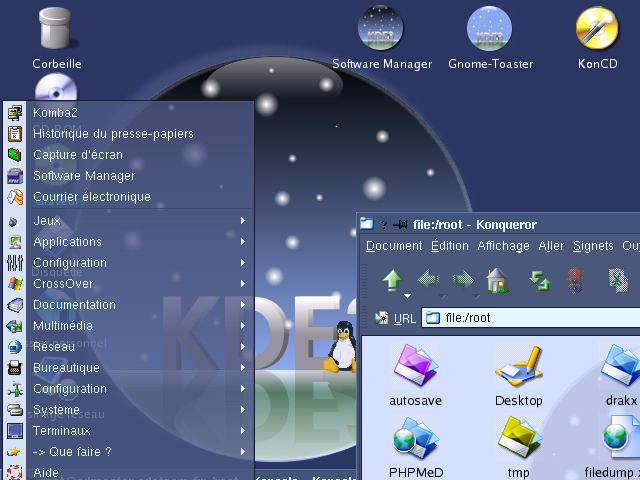
Task: Go forward with the Konqueror right arrow
Action: [x=463, y=280]
